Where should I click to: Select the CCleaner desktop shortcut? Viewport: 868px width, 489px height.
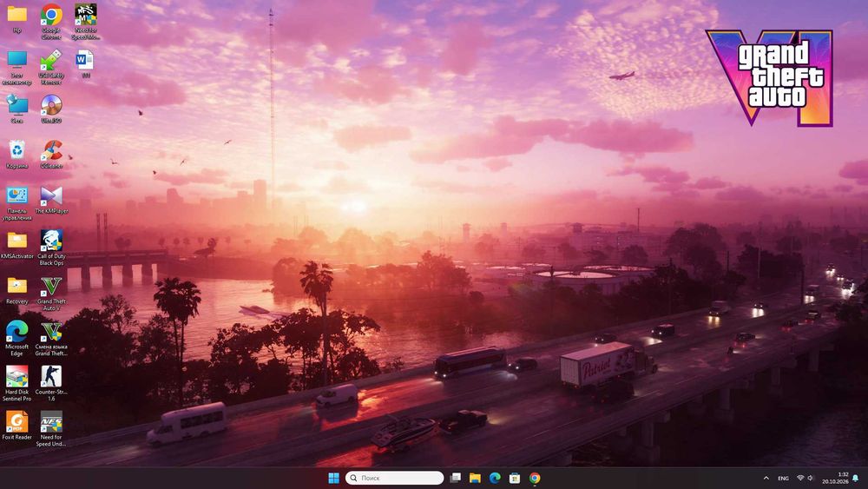pos(51,154)
